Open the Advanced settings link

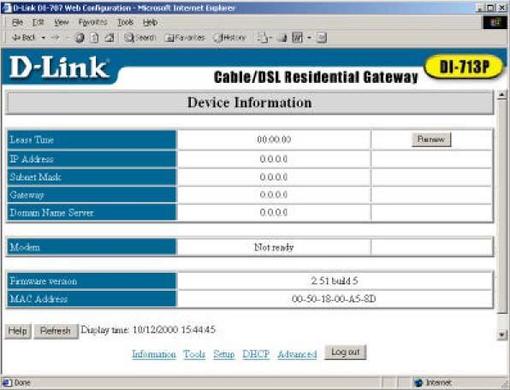click(x=297, y=354)
